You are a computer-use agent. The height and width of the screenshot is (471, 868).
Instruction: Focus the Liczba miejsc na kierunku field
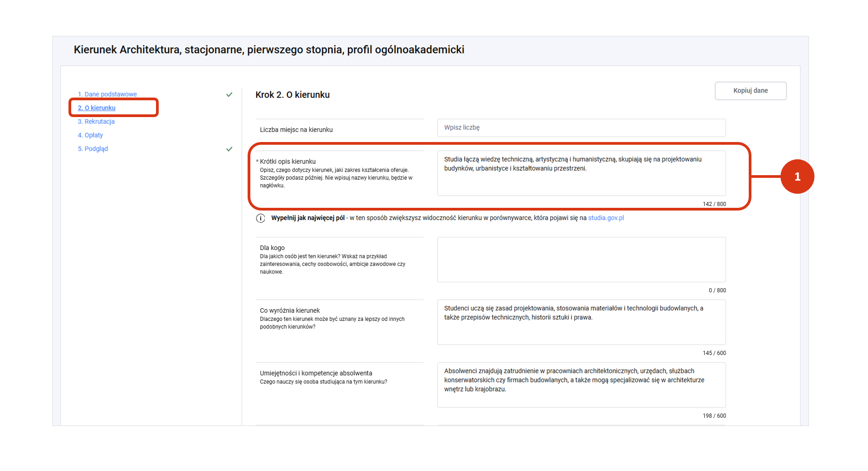[x=581, y=128]
